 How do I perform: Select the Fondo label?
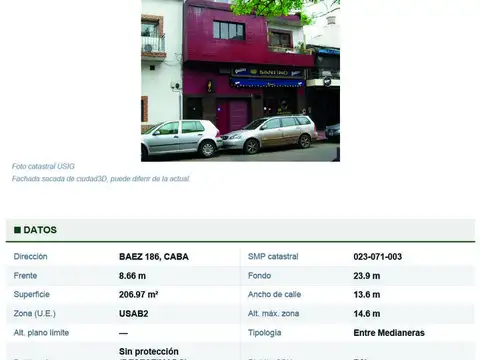[x=259, y=276]
